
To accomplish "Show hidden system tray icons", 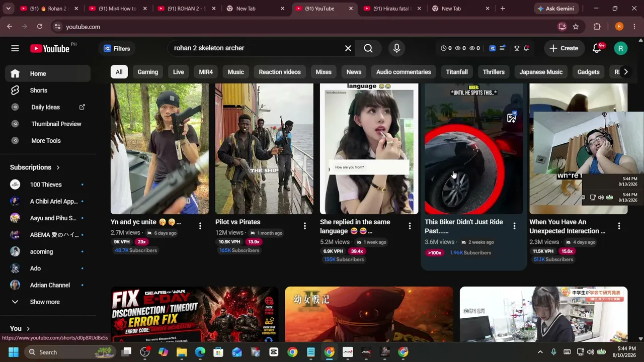I will [x=540, y=352].
